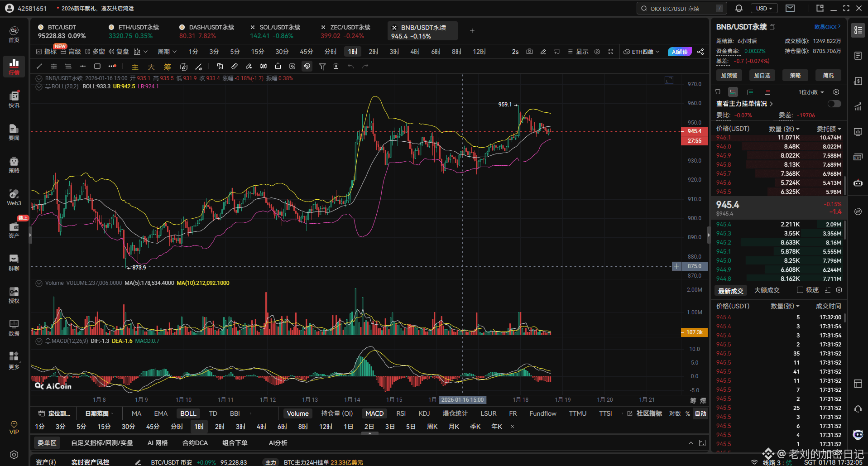This screenshot has width=868, height=466.
Task: Take a chart screenshot with camera icon
Action: pyautogui.click(x=529, y=52)
